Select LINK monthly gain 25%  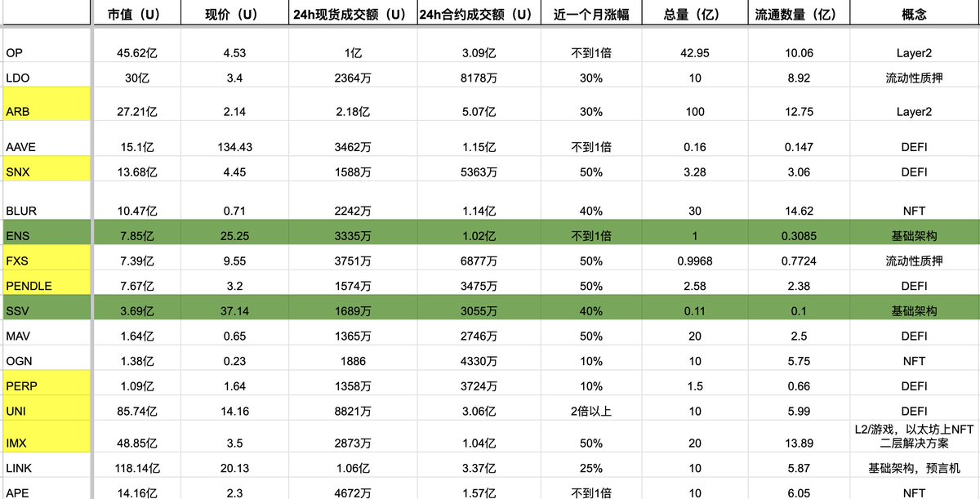pyautogui.click(x=591, y=469)
